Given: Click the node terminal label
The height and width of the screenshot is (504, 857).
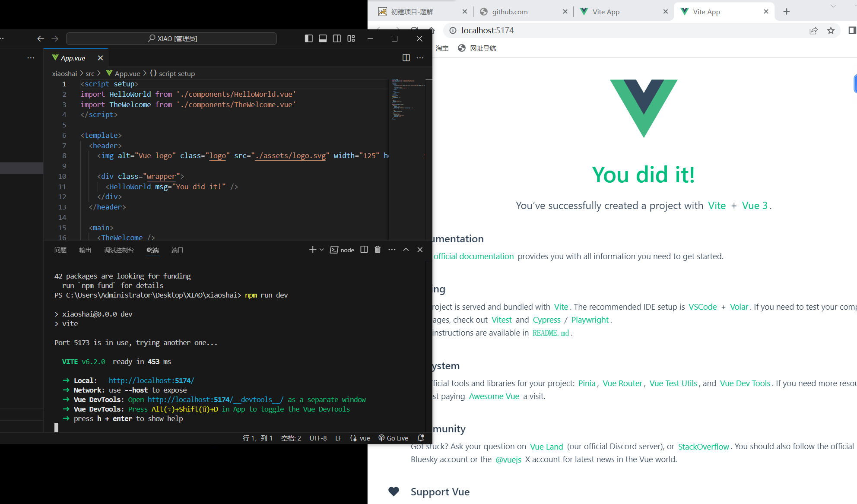Looking at the screenshot, I should (342, 250).
